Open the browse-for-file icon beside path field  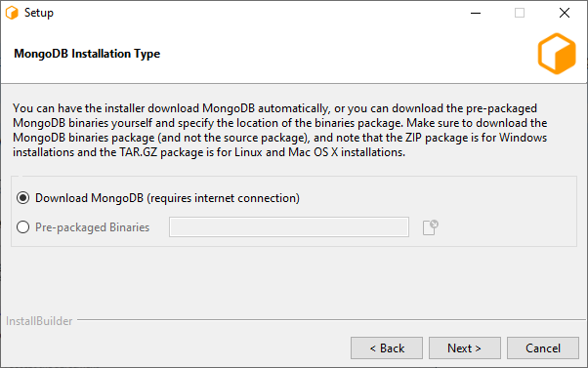[x=430, y=227]
